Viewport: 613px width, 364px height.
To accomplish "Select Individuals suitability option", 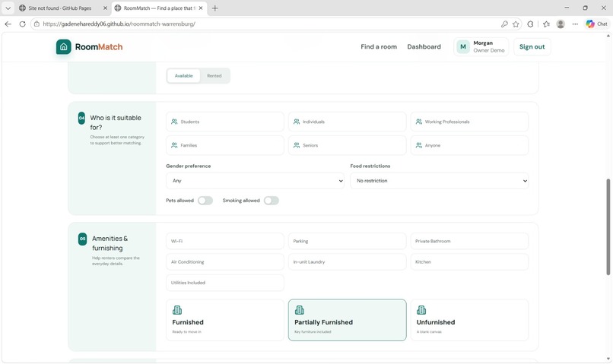I will (347, 122).
